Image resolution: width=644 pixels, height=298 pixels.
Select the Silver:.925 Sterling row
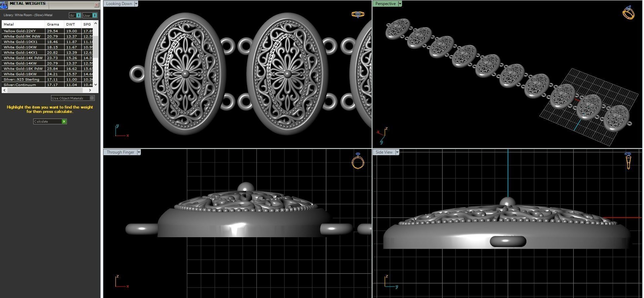point(47,79)
